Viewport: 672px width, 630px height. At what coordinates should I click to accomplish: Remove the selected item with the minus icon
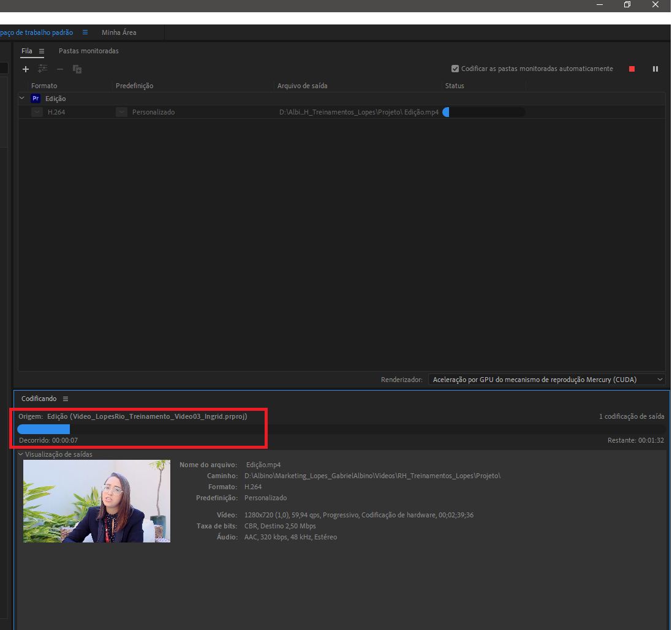59,69
